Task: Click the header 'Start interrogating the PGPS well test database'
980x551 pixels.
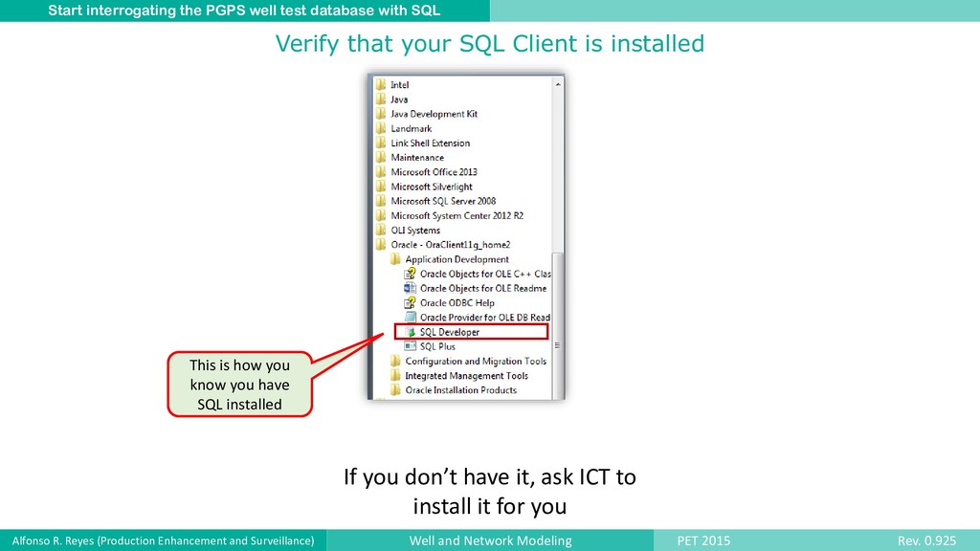Action: tap(244, 11)
